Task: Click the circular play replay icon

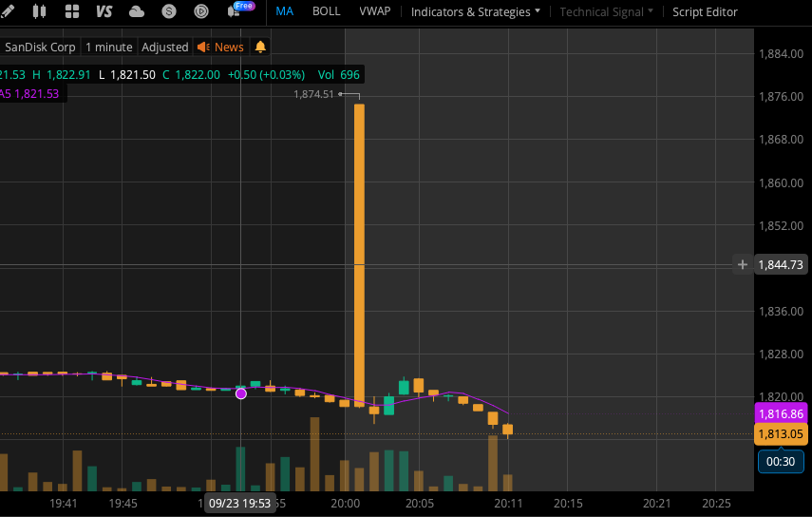Action: point(201,11)
